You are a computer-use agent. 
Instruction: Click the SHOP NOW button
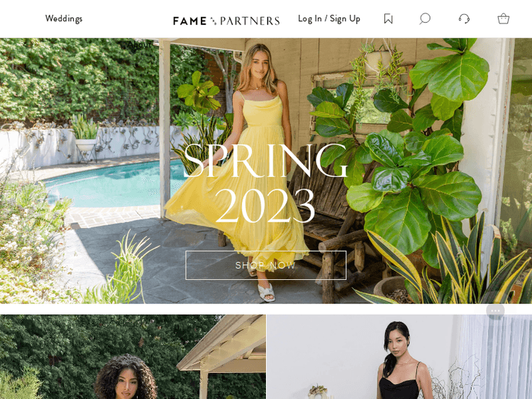pos(266,265)
